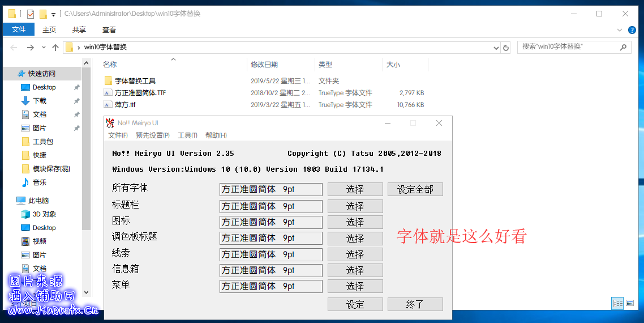This screenshot has height=323, width=644.
Task: Click 选择 button for 所有字体
Action: coord(355,189)
